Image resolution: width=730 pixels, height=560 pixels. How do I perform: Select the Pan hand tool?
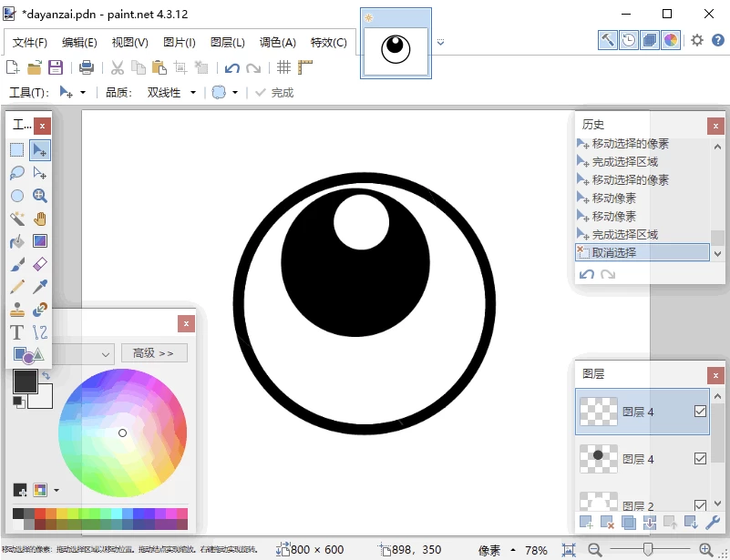40,219
